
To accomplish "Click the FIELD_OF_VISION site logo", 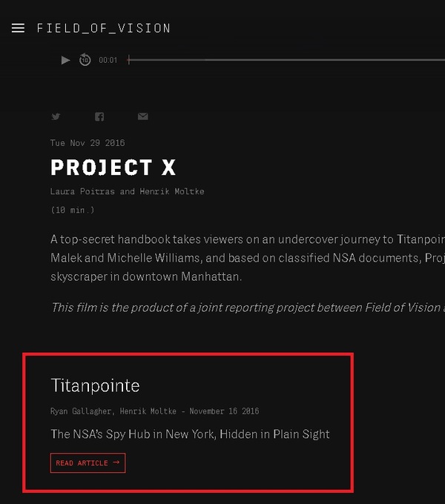I will pyautogui.click(x=104, y=28).
